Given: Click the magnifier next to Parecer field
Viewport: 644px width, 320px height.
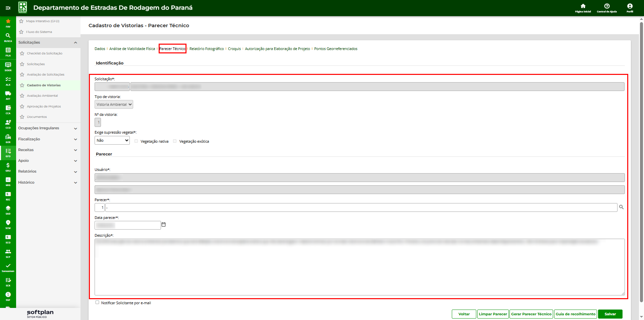Looking at the screenshot, I should tap(621, 207).
